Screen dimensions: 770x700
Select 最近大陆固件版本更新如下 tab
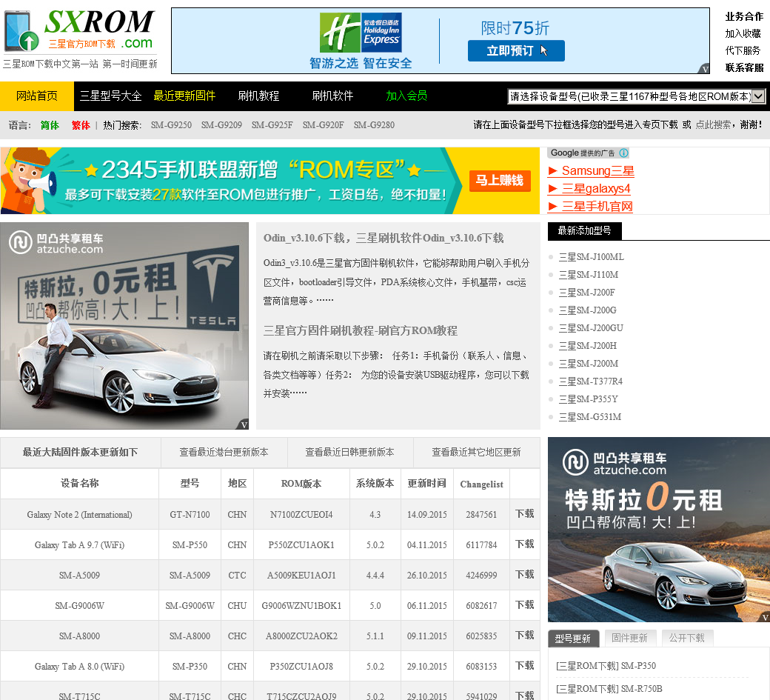click(x=80, y=453)
